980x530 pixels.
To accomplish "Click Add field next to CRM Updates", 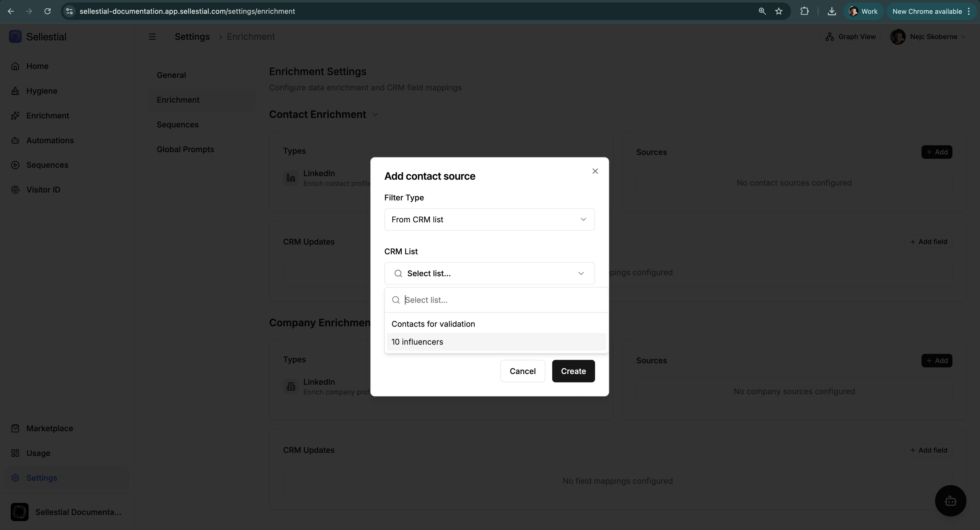I will (929, 241).
